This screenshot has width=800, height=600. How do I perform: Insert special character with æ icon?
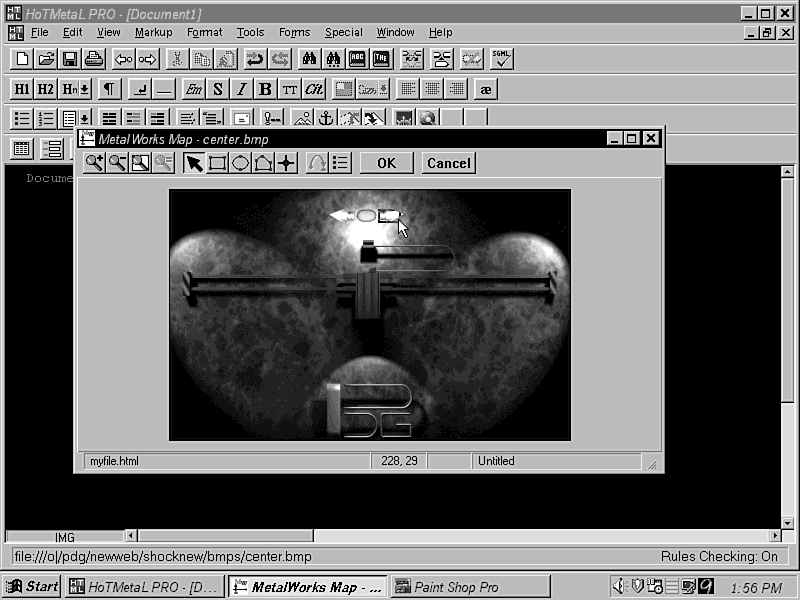(x=486, y=89)
